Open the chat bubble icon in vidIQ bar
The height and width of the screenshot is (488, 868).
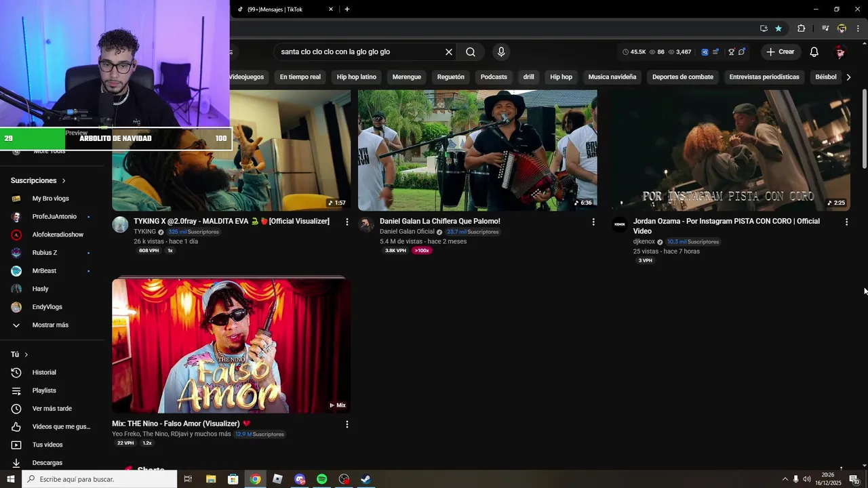tap(742, 52)
